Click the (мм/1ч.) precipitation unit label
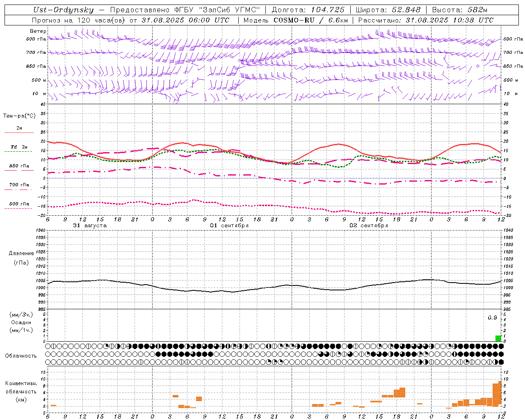Viewport: 525px width, 420px height. pyautogui.click(x=21, y=330)
